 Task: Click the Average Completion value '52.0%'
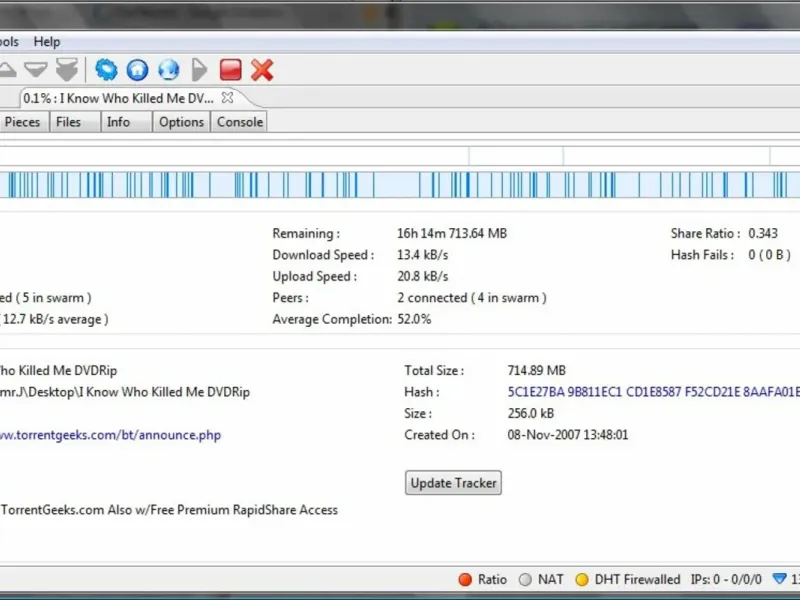tap(414, 319)
